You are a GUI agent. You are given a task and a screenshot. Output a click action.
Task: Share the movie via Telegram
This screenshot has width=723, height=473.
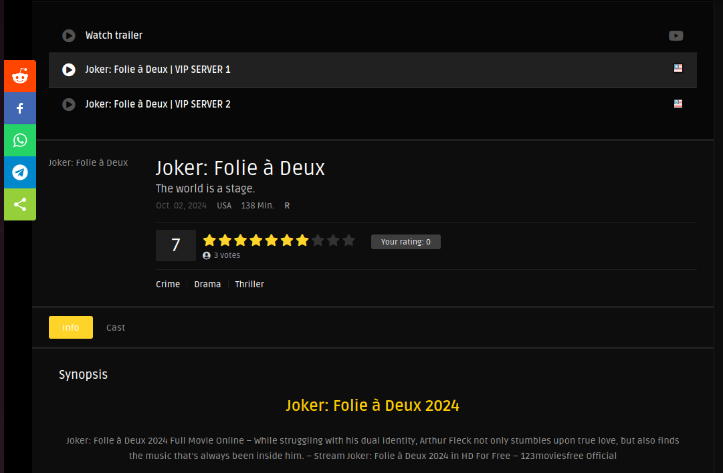(19, 172)
